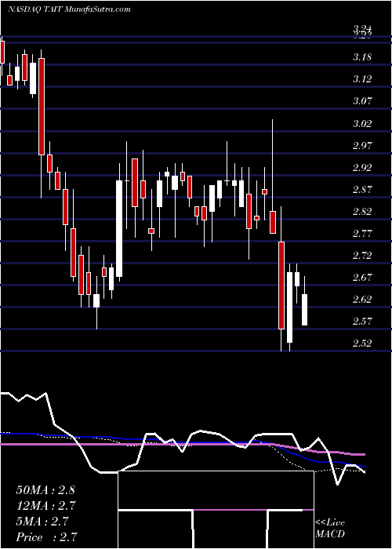Click the 2.77 price axis label
Screen dimensions: 392x549
pyautogui.click(x=362, y=234)
